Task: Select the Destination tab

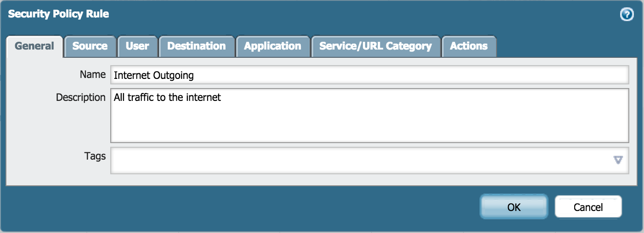Action: 196,46
